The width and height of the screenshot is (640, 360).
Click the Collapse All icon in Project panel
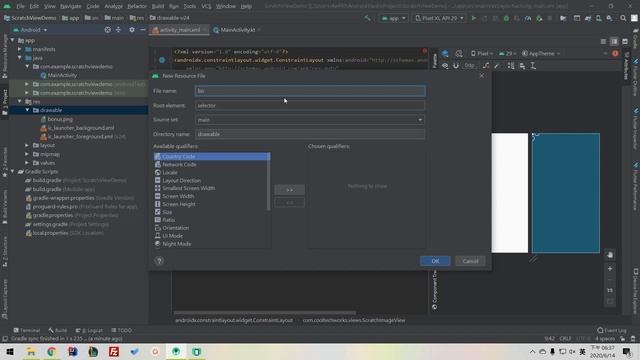click(118, 30)
